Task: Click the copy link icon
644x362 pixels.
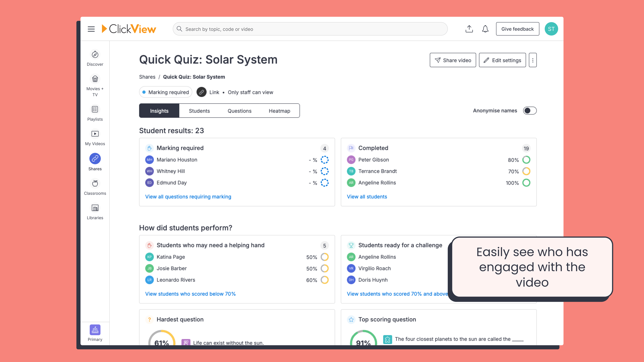Action: click(201, 92)
